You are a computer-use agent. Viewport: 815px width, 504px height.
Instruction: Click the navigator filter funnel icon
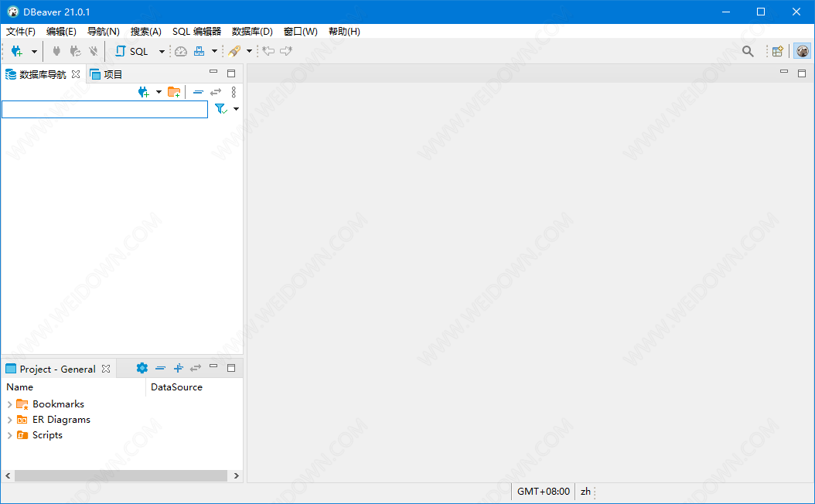(x=221, y=108)
